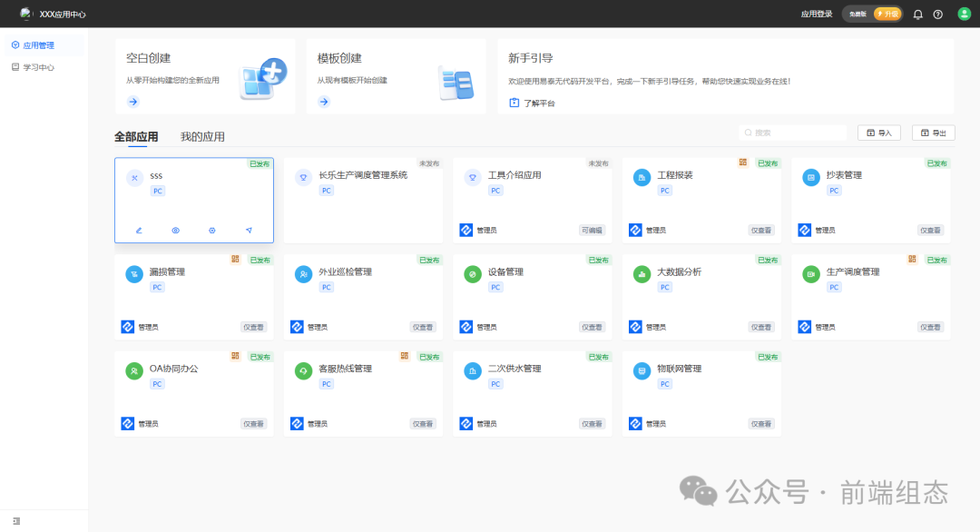Switch to the 全部应用 tab
The height and width of the screenshot is (532, 980).
[135, 137]
